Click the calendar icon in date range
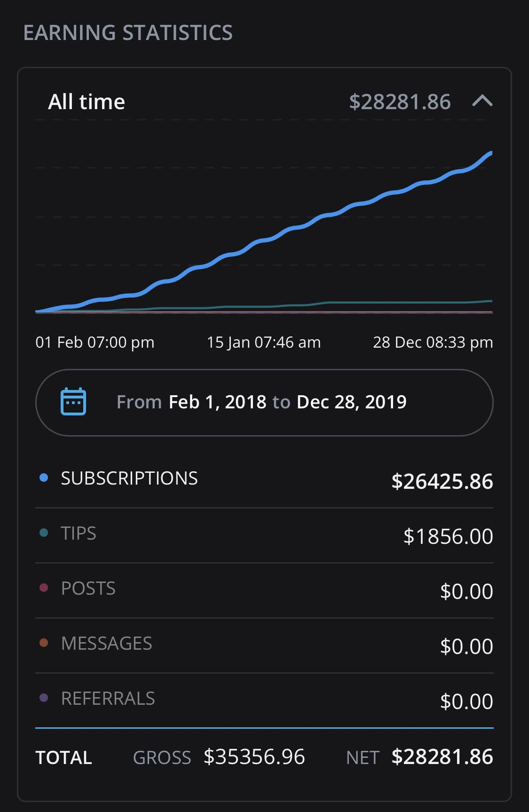Viewport: 529px width, 812px height. [x=73, y=402]
